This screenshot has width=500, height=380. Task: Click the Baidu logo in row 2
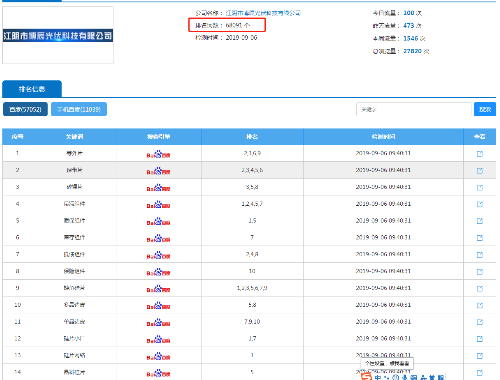click(158, 171)
